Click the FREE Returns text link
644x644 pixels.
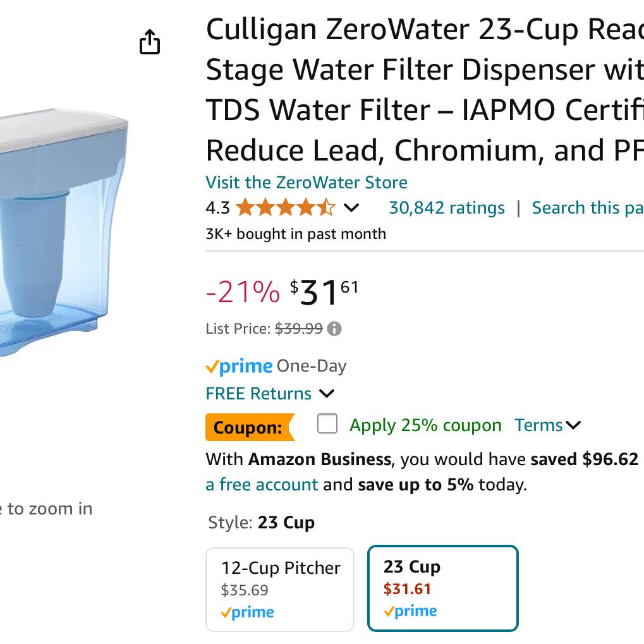258,394
